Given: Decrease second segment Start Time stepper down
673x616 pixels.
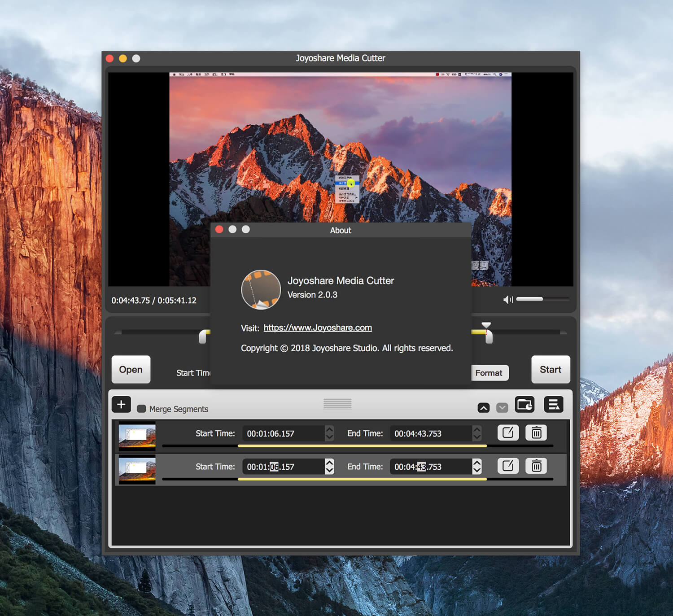Looking at the screenshot, I should point(330,471).
